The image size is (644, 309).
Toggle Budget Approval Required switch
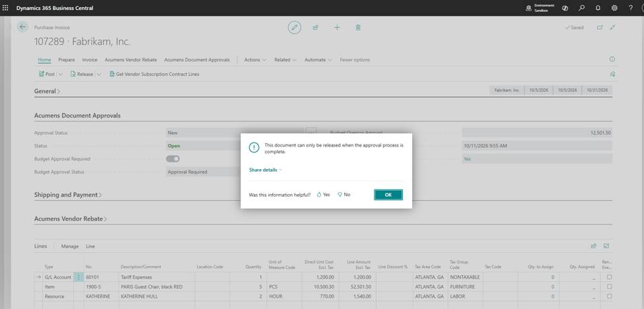click(172, 159)
